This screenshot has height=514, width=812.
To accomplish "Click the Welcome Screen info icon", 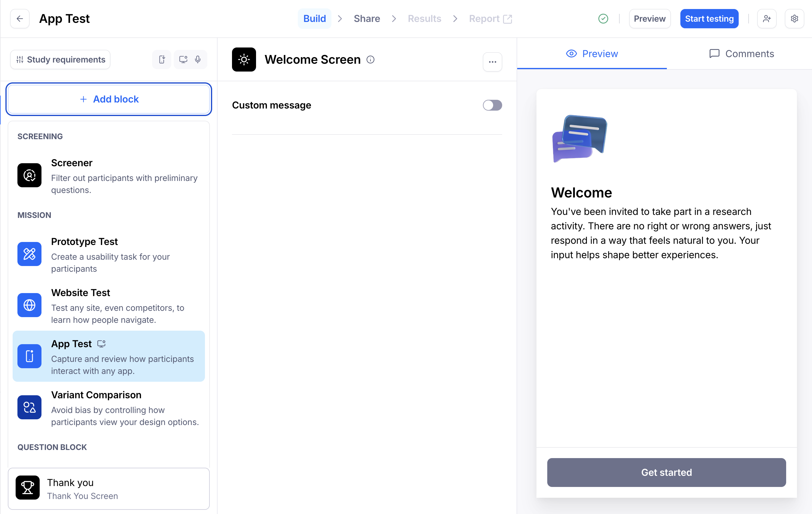I will tap(370, 60).
